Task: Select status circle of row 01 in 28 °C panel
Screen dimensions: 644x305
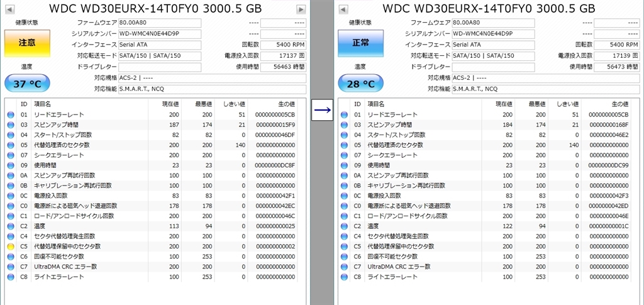Action: click(x=344, y=115)
